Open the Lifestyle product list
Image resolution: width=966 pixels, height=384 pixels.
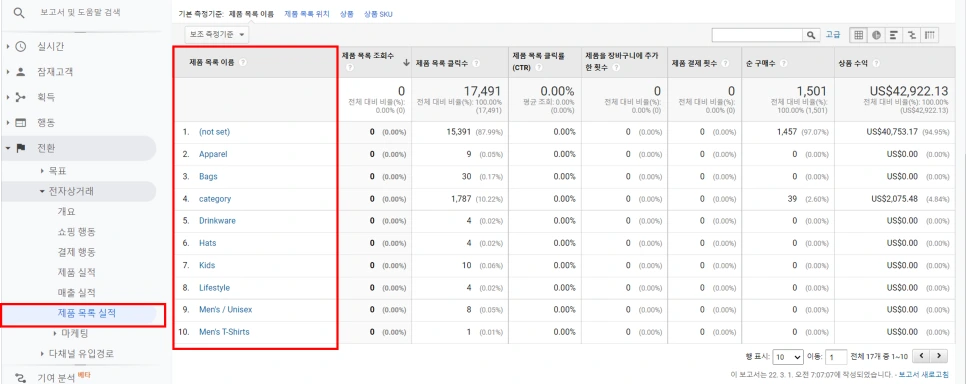214,288
